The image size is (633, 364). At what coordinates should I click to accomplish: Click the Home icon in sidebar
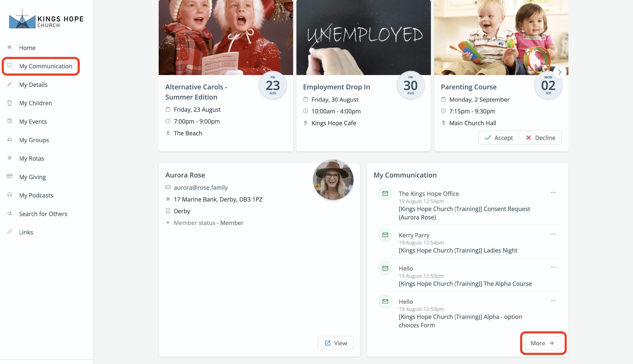pyautogui.click(x=10, y=47)
